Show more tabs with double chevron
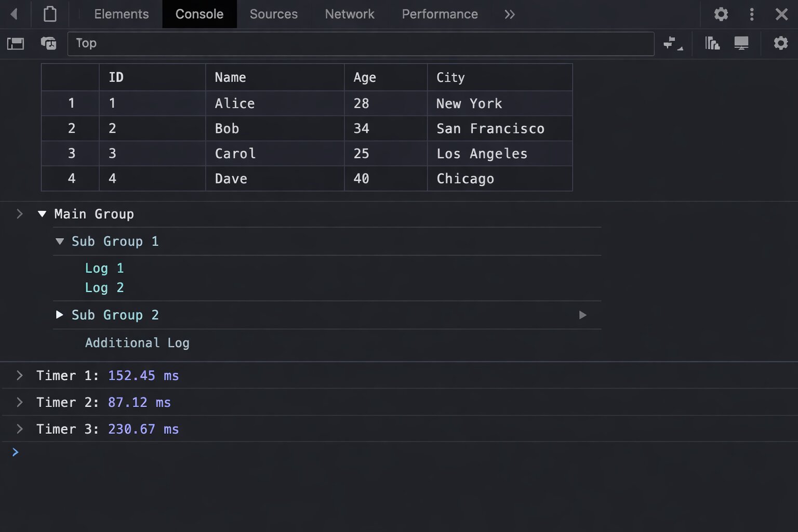Image resolution: width=798 pixels, height=532 pixels. click(510, 14)
